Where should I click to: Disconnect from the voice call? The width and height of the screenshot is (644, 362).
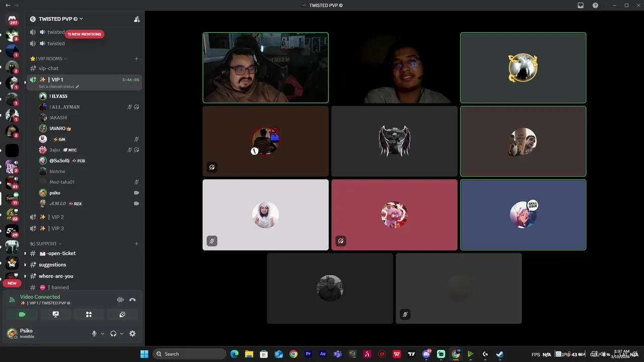point(132,300)
